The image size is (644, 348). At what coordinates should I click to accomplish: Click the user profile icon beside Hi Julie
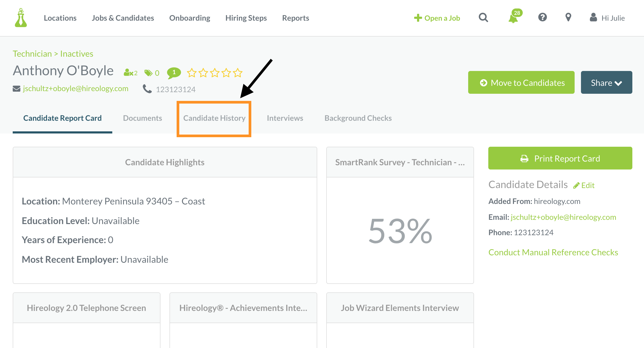[x=593, y=17]
